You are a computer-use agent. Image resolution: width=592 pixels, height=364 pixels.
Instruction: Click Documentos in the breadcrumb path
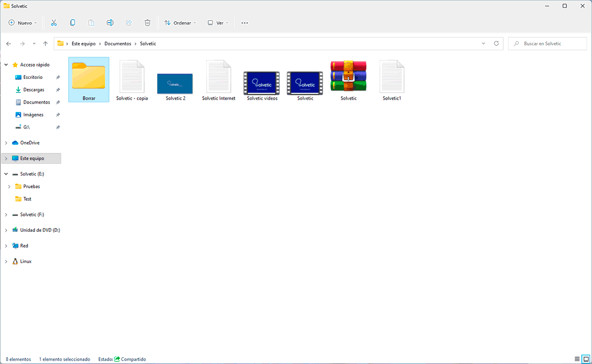[x=118, y=43]
